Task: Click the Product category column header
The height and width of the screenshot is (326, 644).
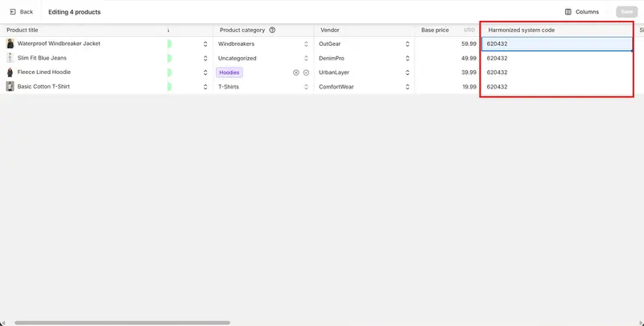Action: tap(242, 30)
